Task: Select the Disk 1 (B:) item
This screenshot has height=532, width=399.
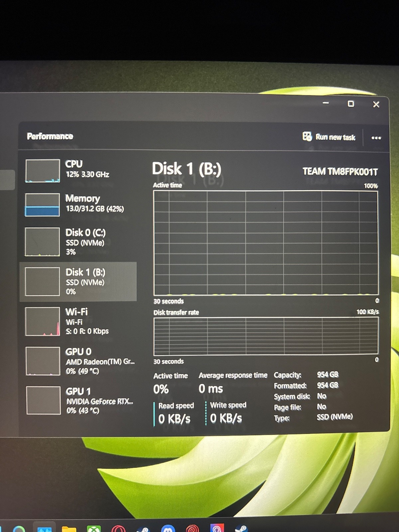Action: (78, 282)
